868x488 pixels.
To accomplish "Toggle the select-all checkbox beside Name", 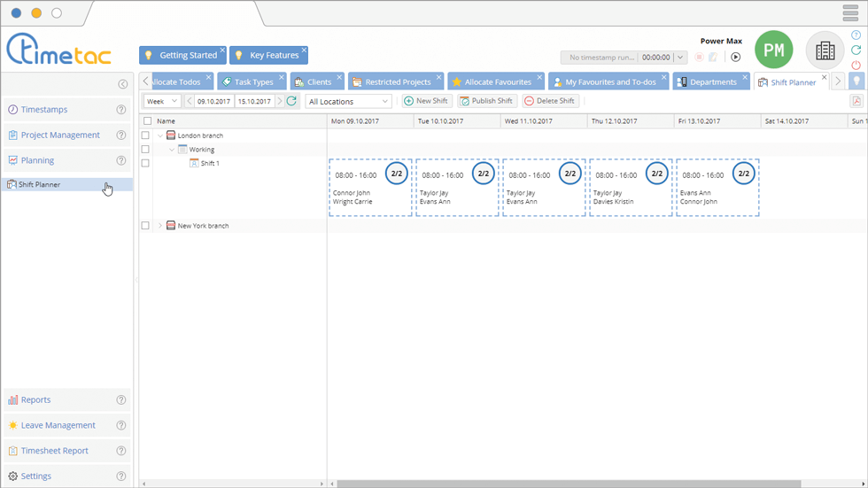I will [147, 120].
